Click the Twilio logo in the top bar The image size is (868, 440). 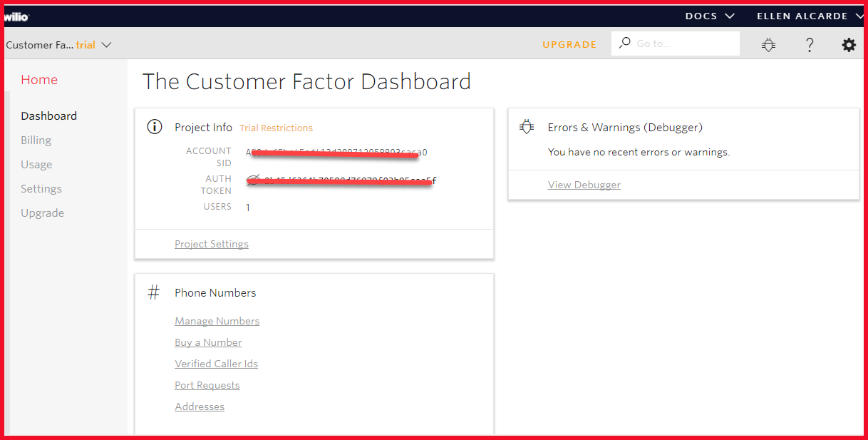point(16,16)
